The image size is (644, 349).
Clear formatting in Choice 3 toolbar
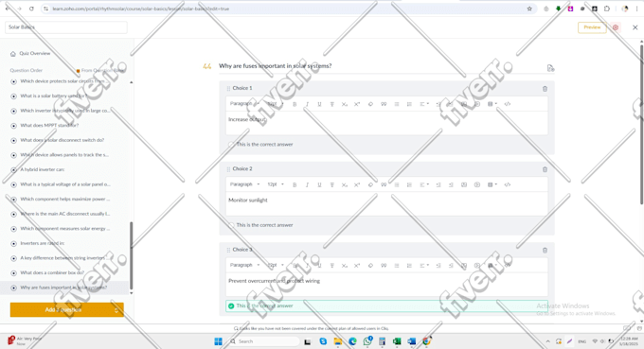click(370, 266)
